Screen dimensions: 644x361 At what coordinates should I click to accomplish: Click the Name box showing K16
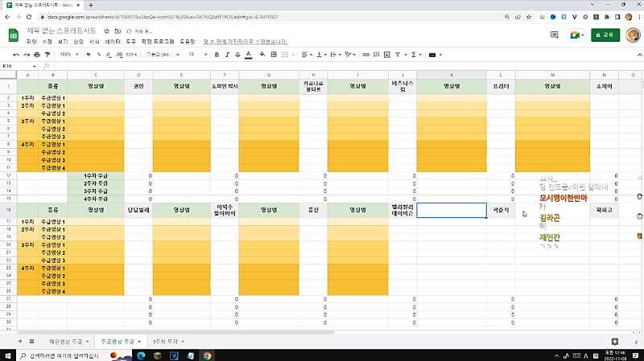(19, 66)
